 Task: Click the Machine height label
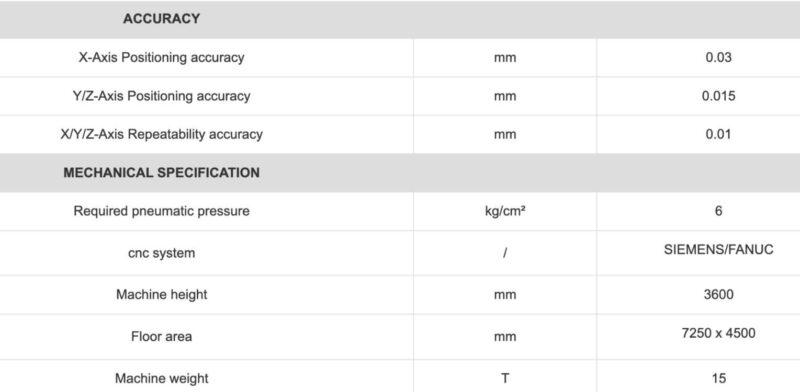161,295
